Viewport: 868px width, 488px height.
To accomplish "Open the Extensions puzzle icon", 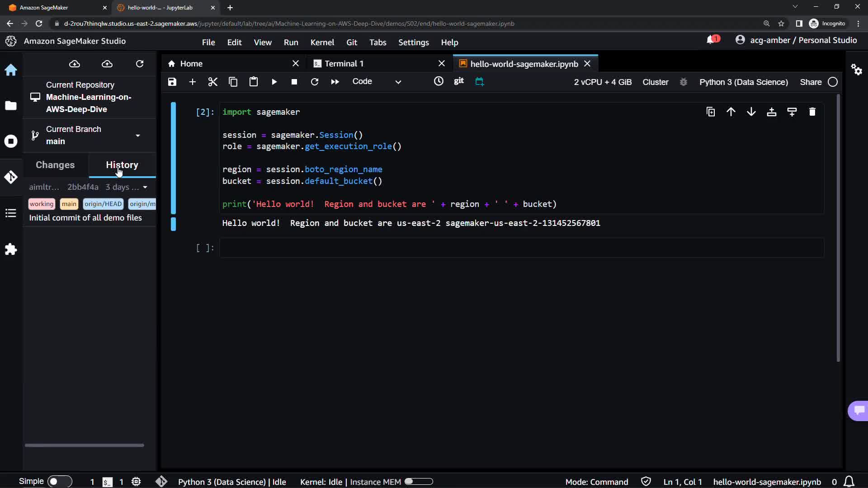I will coord(11,249).
